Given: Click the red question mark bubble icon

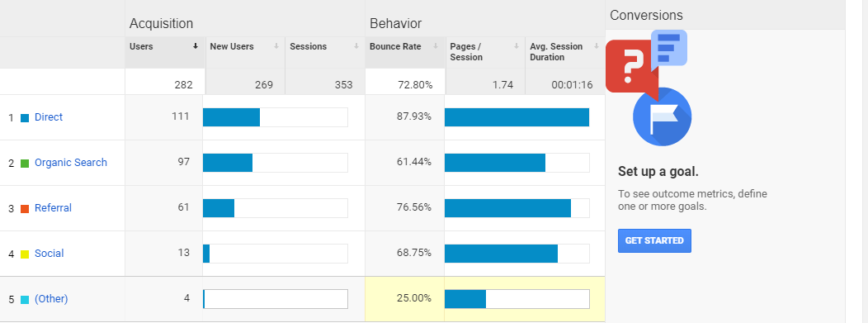Looking at the screenshot, I should point(629,66).
